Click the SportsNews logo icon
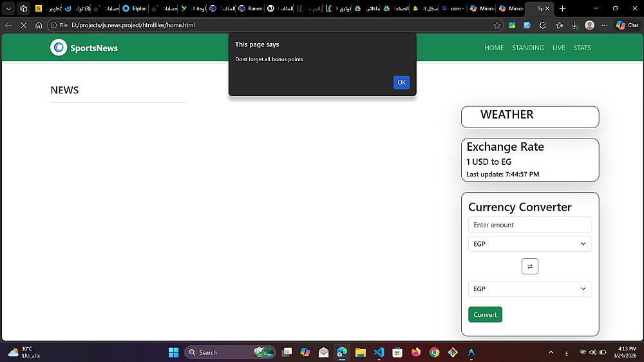 tap(59, 48)
